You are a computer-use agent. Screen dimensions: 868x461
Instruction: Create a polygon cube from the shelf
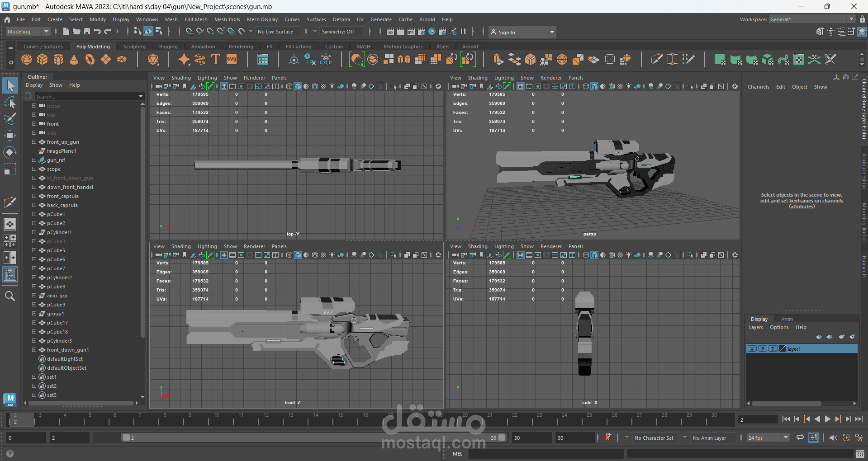(x=43, y=59)
